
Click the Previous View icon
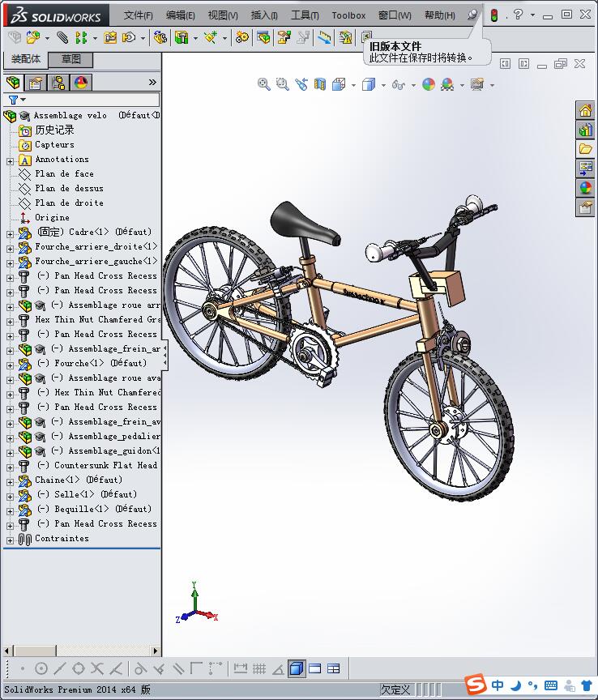(x=301, y=84)
